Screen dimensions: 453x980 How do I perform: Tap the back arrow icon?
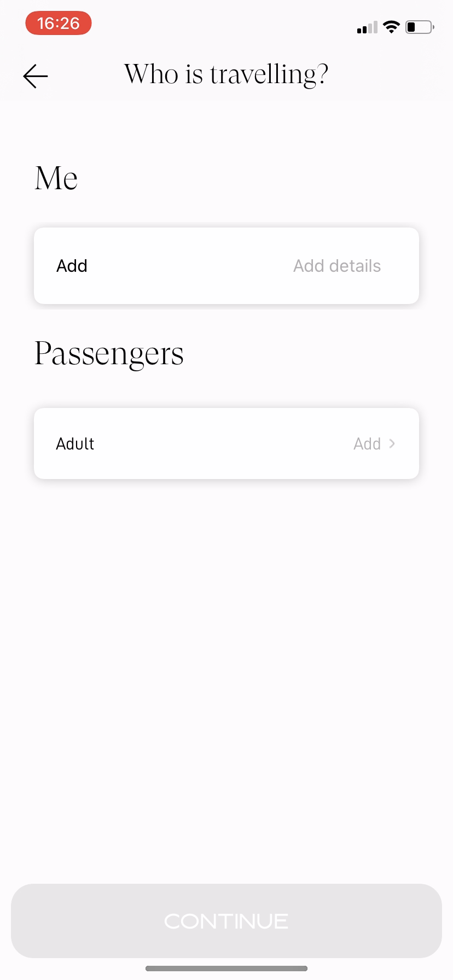click(x=36, y=76)
